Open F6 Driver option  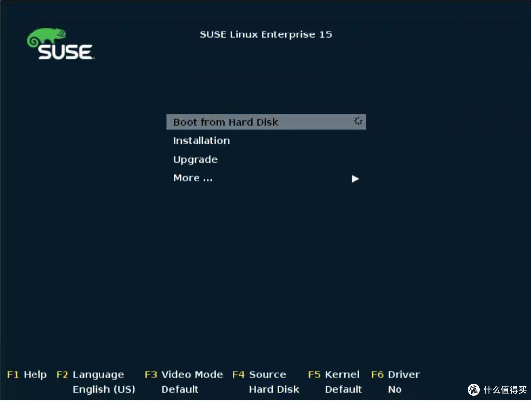point(396,375)
